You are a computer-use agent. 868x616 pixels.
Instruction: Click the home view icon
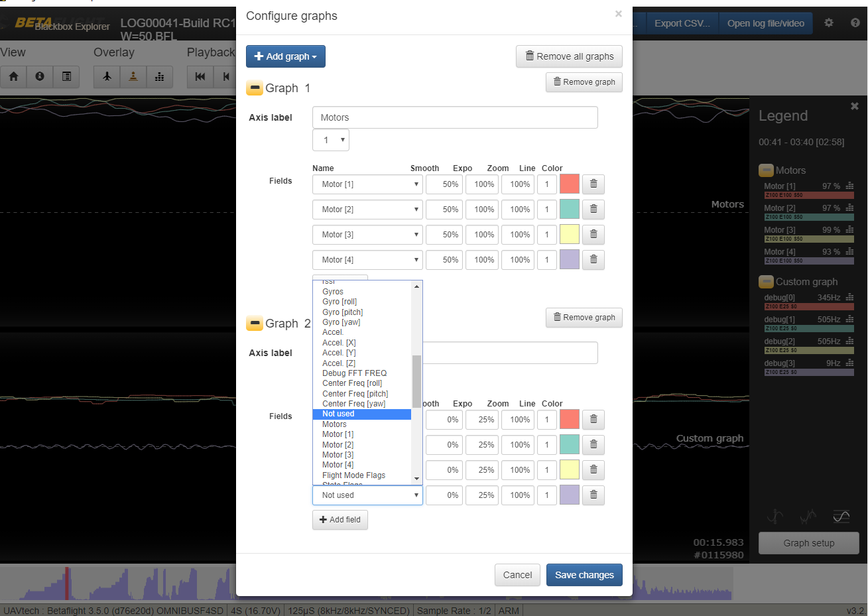pos(13,76)
